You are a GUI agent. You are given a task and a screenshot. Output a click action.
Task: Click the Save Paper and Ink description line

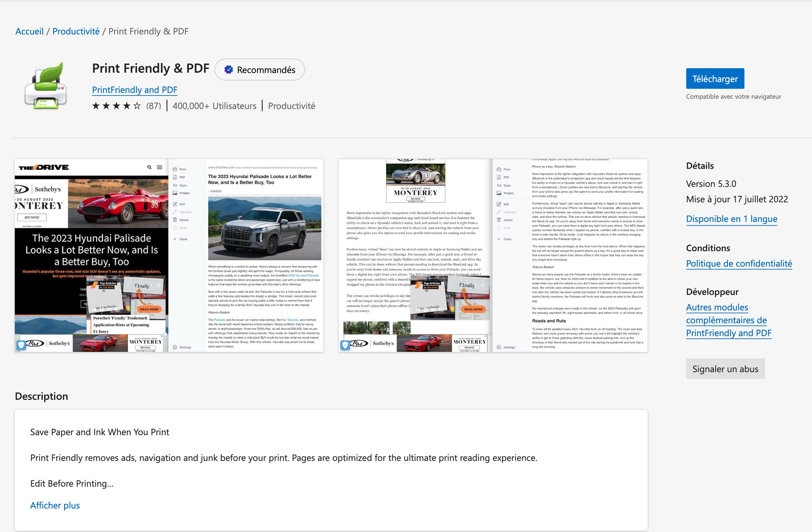click(x=100, y=432)
